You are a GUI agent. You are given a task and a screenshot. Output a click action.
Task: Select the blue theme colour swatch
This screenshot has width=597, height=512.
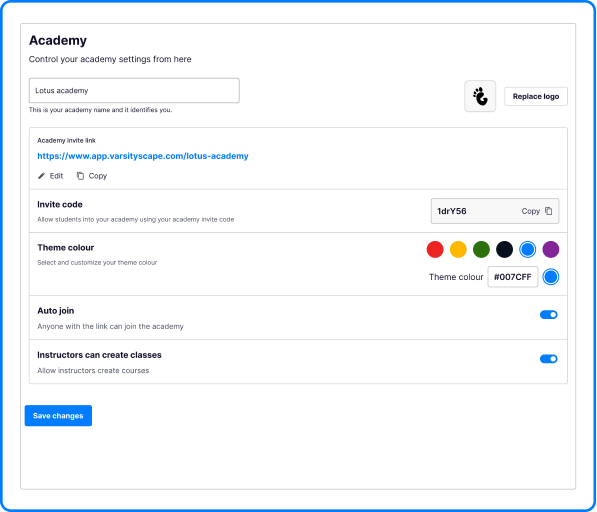coord(528,250)
